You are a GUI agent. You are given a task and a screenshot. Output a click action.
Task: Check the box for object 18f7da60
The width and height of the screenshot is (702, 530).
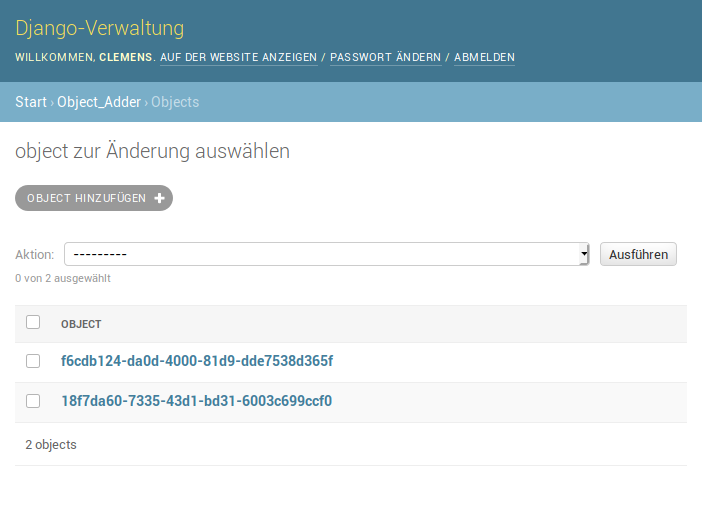pyautogui.click(x=33, y=401)
